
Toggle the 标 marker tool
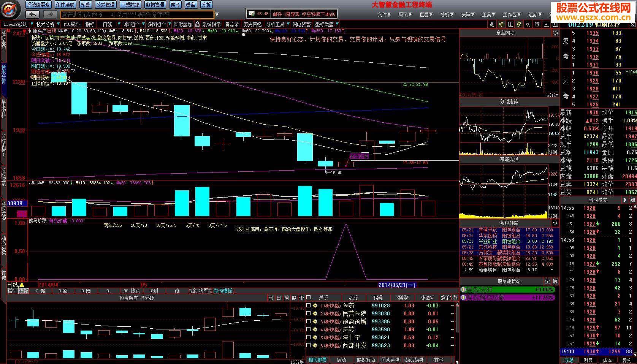coord(501,24)
